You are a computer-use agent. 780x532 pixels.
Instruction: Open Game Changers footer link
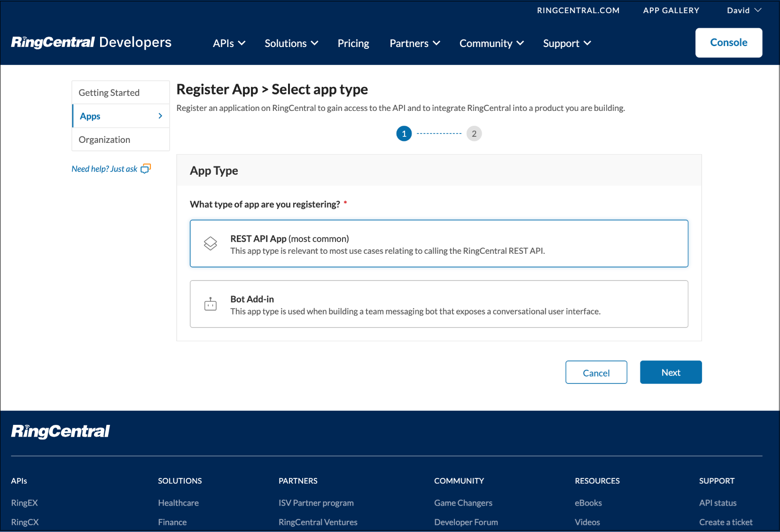(x=463, y=503)
